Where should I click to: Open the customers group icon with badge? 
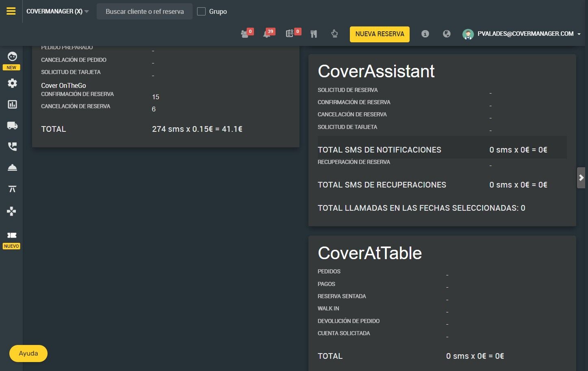coord(245,34)
